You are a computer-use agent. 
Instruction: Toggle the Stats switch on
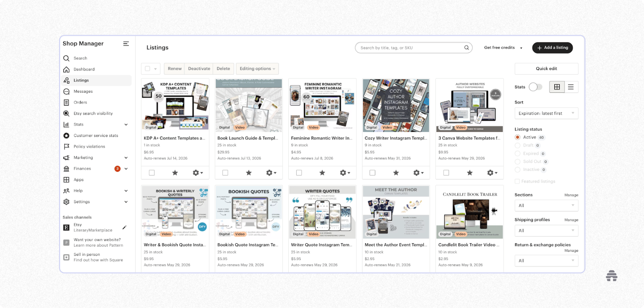tap(536, 87)
